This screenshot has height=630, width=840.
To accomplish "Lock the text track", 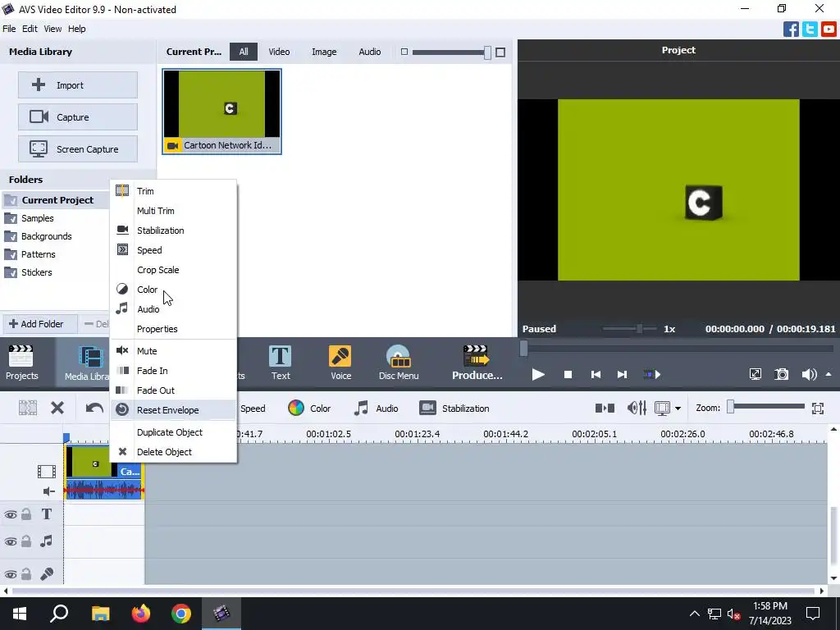I will [26, 514].
